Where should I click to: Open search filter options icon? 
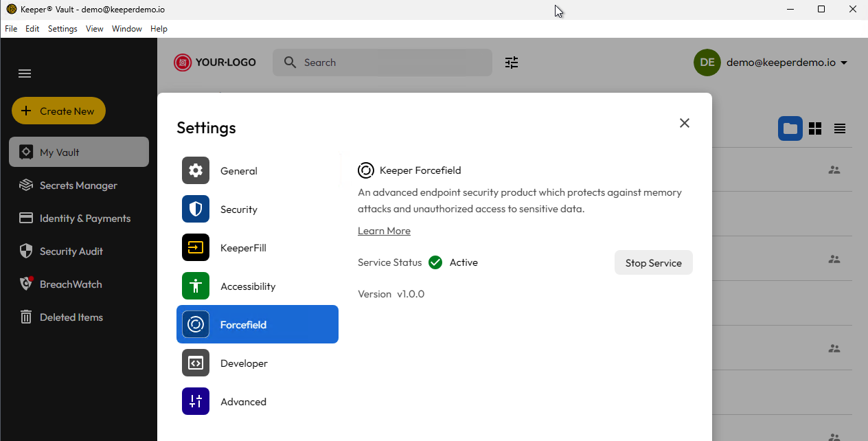512,63
